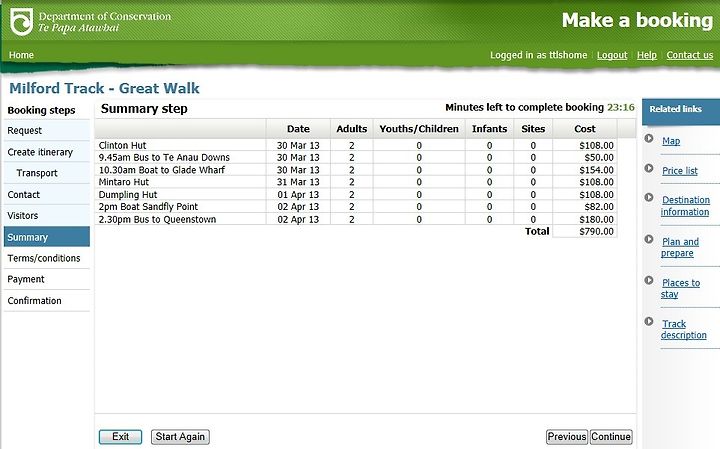This screenshot has height=449, width=720.
Task: Open the Contact booking step
Action: tap(46, 194)
